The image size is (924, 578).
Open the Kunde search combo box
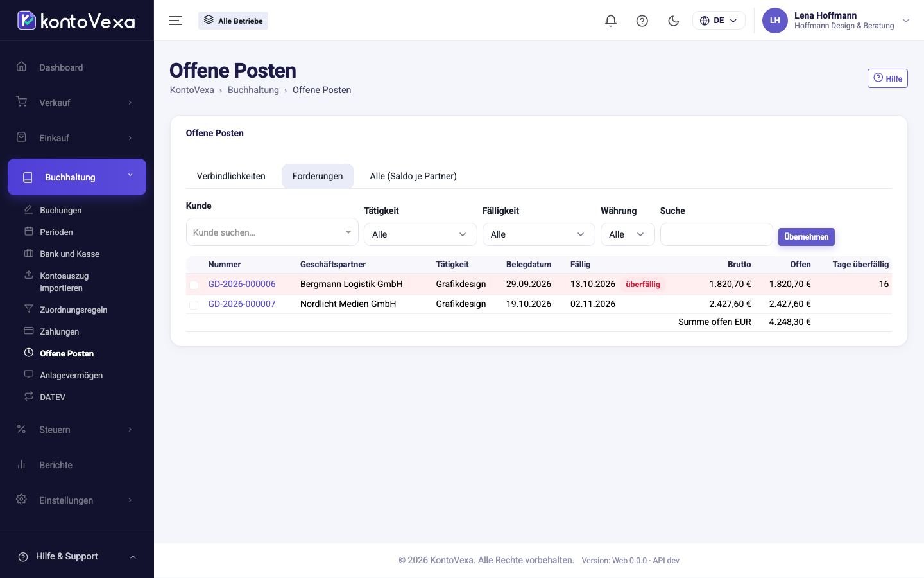coord(272,232)
